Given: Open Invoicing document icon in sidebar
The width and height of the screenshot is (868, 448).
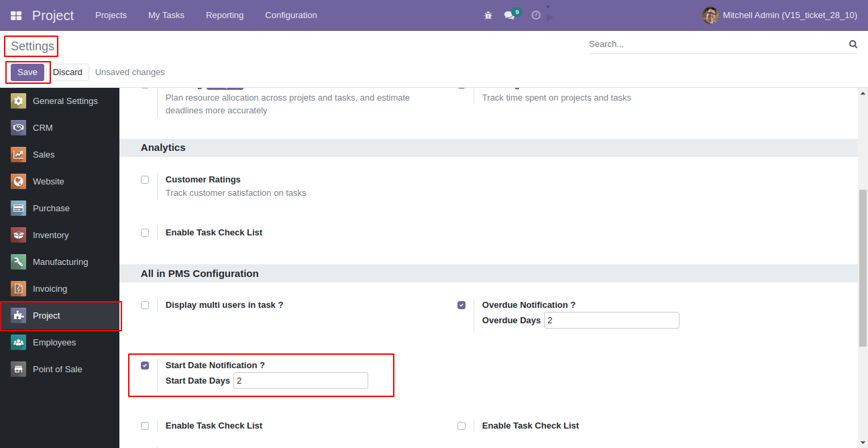Looking at the screenshot, I should (19, 289).
